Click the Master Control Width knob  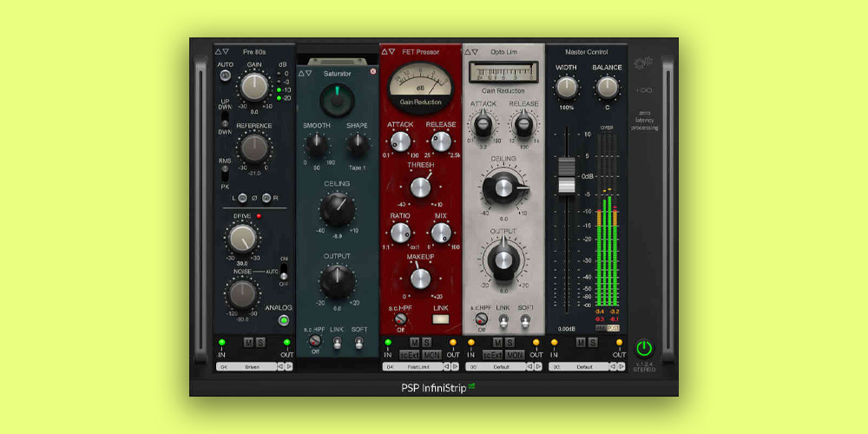click(566, 87)
